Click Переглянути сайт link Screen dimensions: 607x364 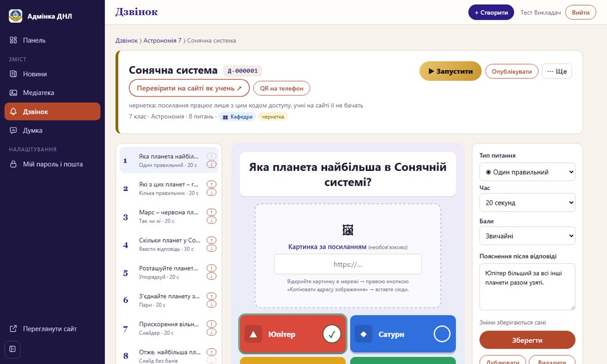pos(53,329)
